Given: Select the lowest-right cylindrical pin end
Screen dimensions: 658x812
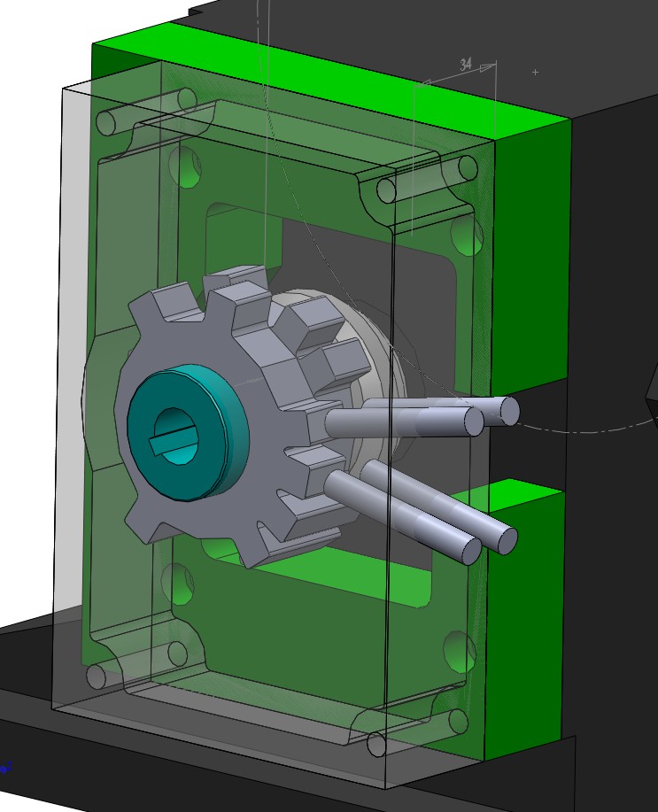Looking at the screenshot, I should tap(506, 539).
